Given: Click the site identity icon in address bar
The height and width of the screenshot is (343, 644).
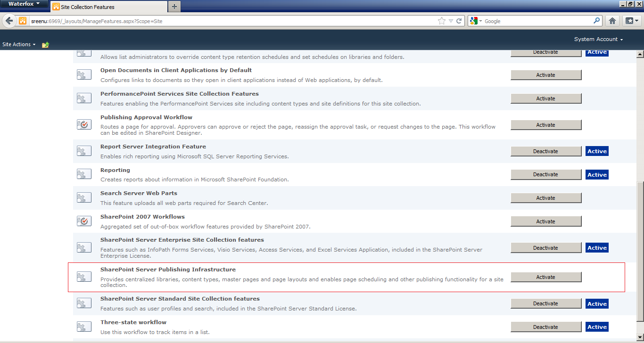Looking at the screenshot, I should point(23,21).
